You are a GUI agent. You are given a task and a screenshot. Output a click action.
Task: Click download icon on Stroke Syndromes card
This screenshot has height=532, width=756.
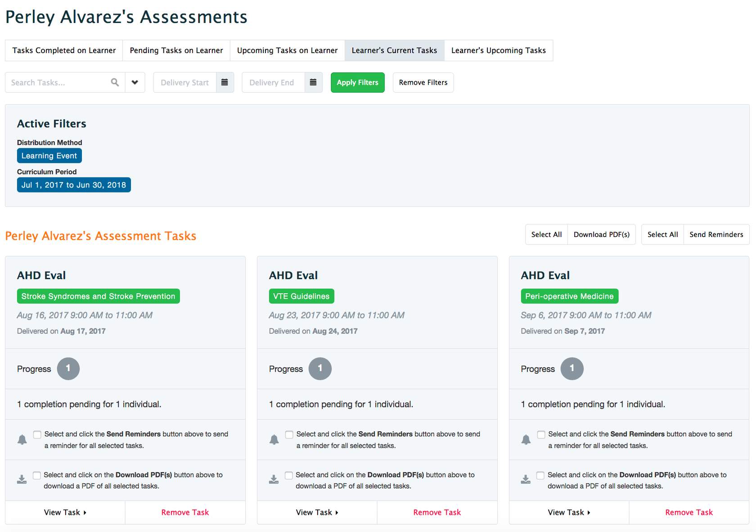22,479
